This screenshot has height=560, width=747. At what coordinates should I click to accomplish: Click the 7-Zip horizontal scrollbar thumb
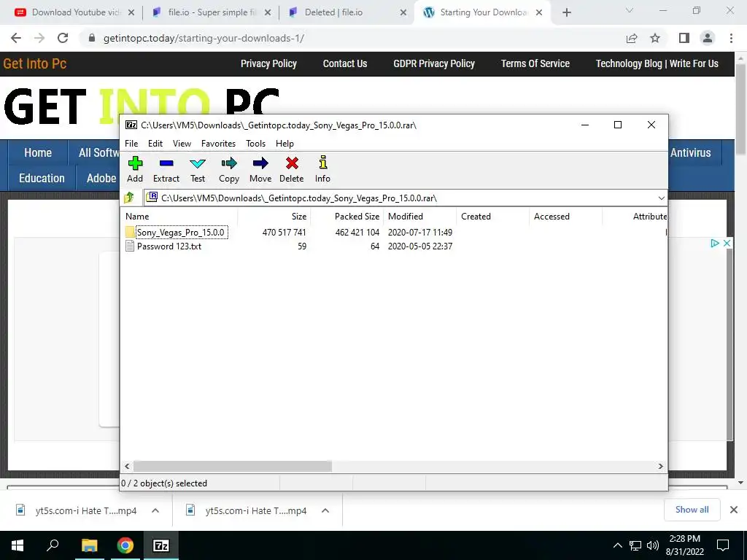click(233, 466)
